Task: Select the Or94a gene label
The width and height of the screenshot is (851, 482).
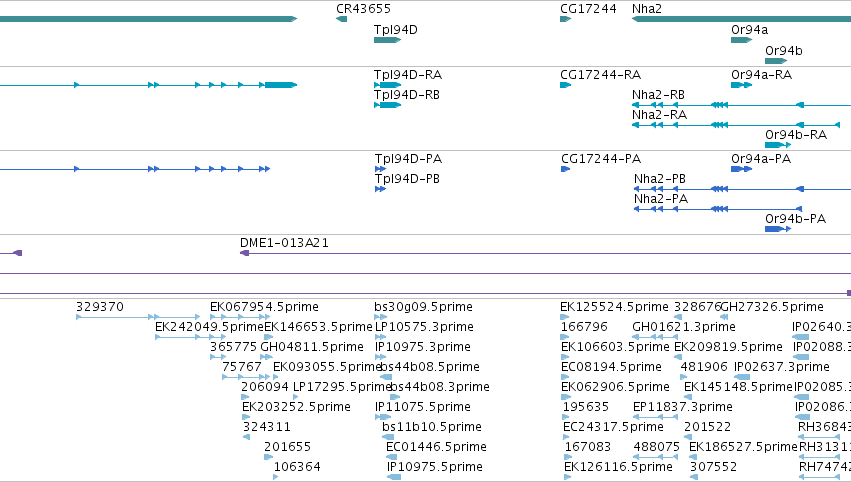Action: pos(750,30)
